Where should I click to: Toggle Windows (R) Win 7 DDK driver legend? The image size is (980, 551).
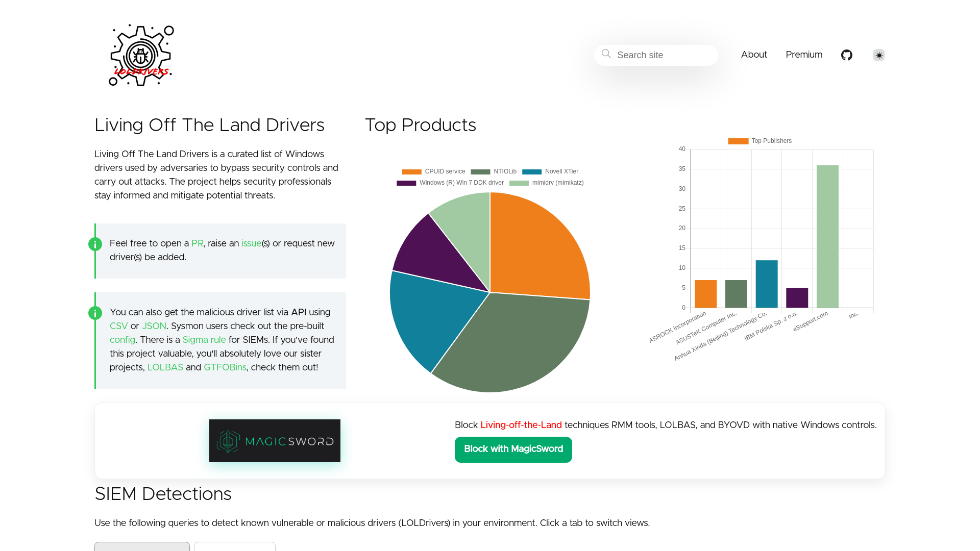406,183
